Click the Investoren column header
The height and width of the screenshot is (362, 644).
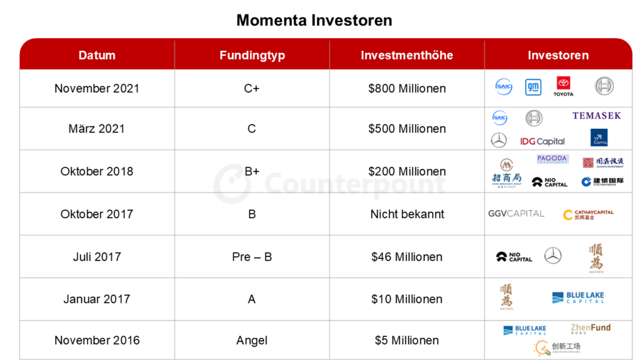click(x=558, y=55)
